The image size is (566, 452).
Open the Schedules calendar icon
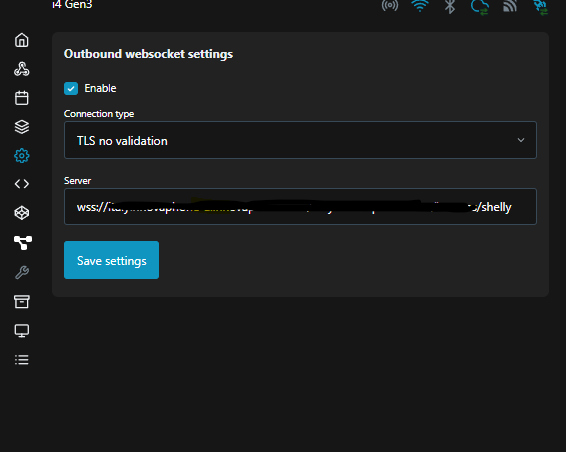[x=22, y=98]
